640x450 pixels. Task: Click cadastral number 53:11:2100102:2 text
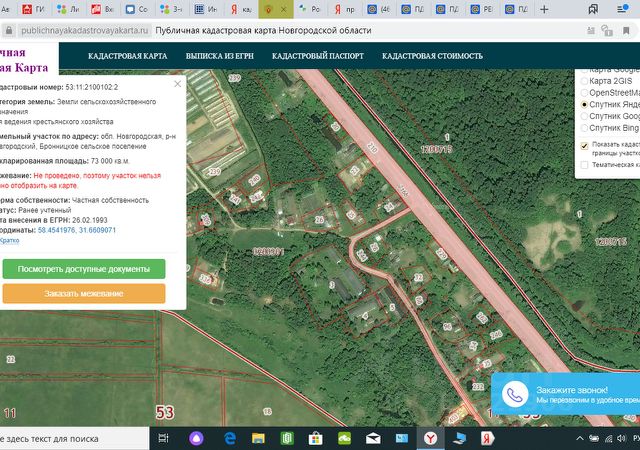pyautogui.click(x=92, y=87)
